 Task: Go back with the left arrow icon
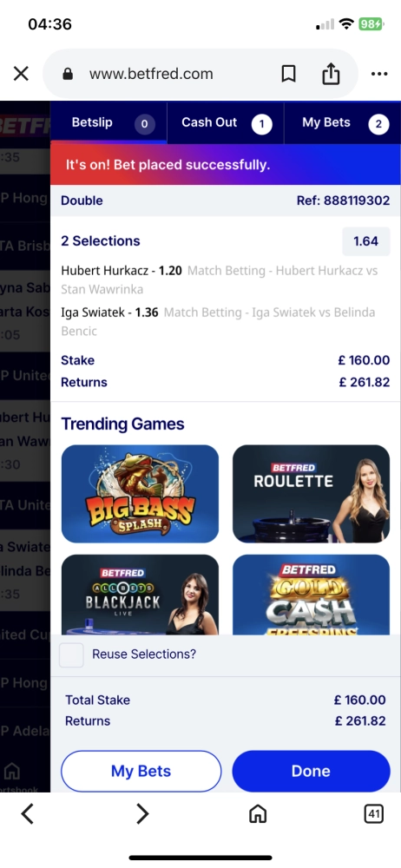(28, 814)
